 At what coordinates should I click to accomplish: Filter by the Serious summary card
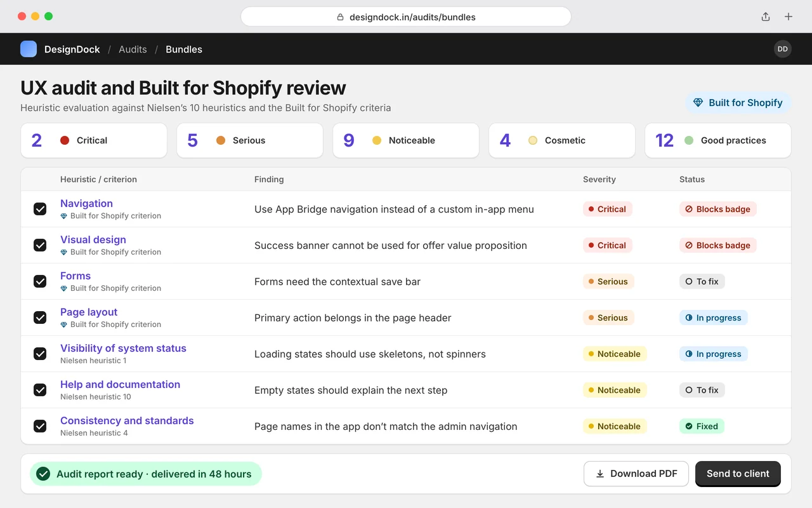pyautogui.click(x=250, y=140)
